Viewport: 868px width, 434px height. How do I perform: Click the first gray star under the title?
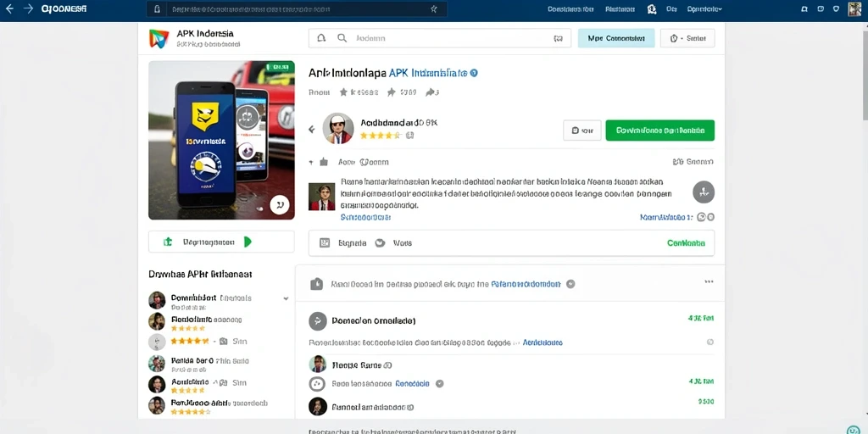344,92
